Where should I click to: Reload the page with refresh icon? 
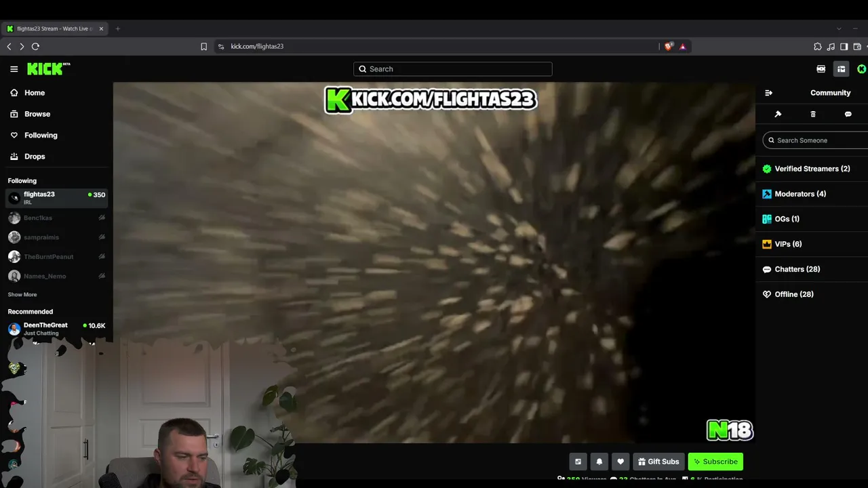pos(35,47)
